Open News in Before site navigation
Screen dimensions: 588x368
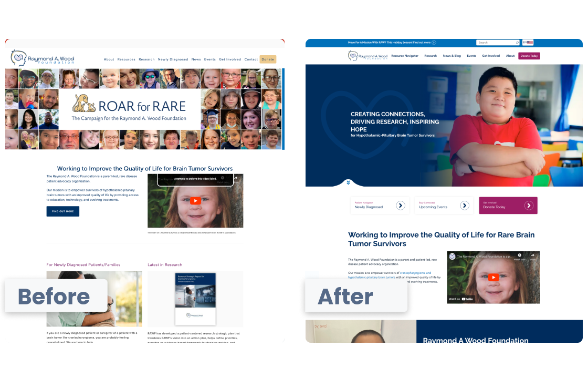[x=196, y=59]
